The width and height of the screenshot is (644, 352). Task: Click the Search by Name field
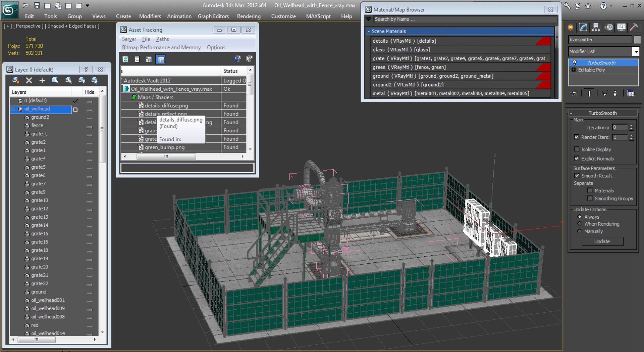point(465,19)
